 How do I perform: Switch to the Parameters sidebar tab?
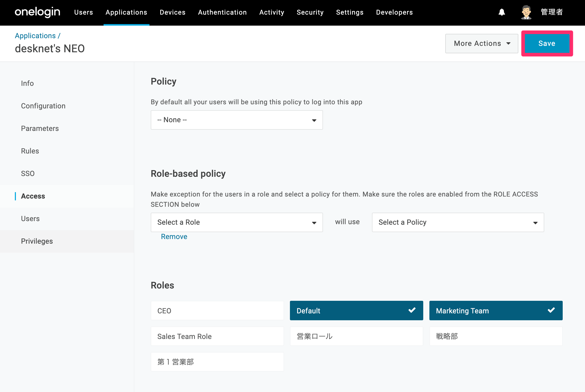point(40,128)
